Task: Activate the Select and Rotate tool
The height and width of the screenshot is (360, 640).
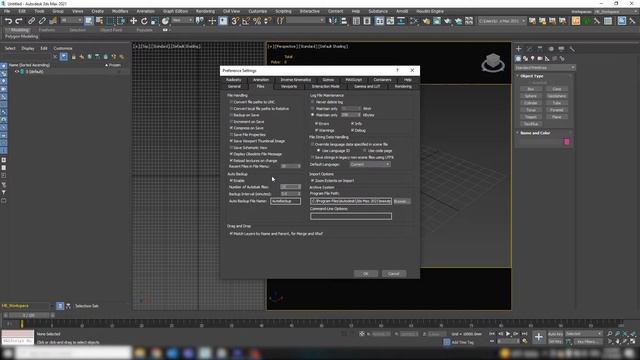Action: tap(144, 21)
